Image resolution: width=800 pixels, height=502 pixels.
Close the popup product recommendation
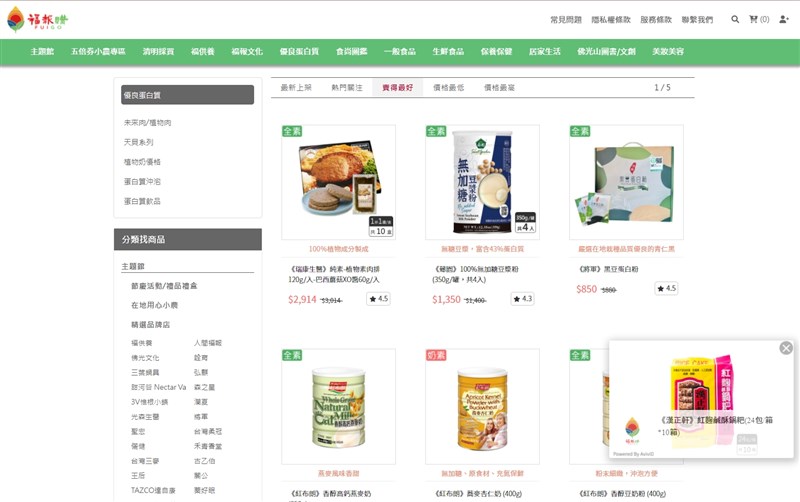[786, 348]
